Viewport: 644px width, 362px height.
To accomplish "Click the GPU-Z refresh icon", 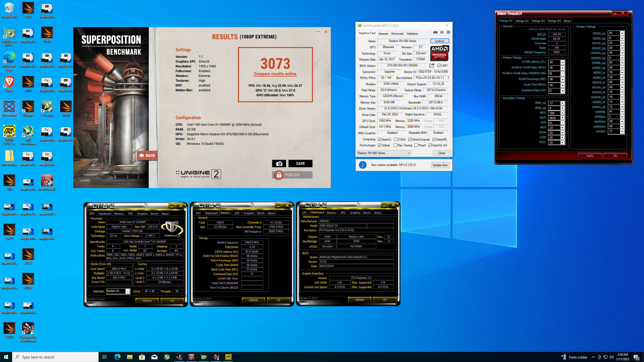I will (442, 32).
